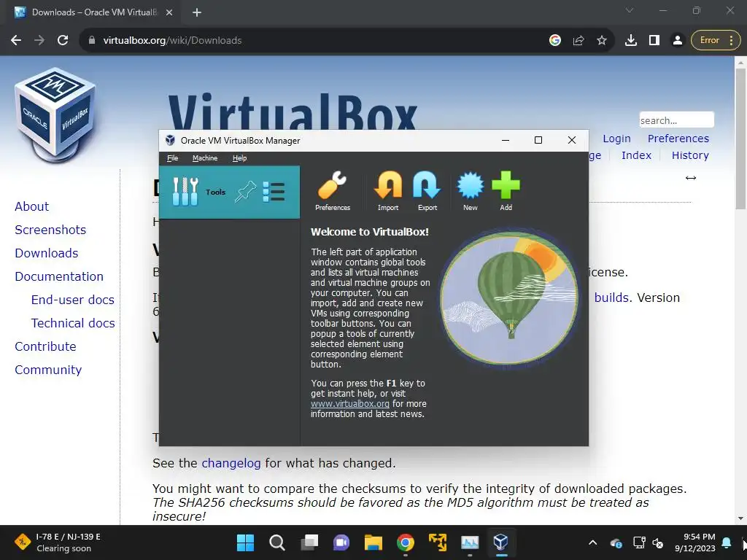This screenshot has height=560, width=747.
Task: Click the page vertical scrollbar thumb
Action: (x=740, y=139)
